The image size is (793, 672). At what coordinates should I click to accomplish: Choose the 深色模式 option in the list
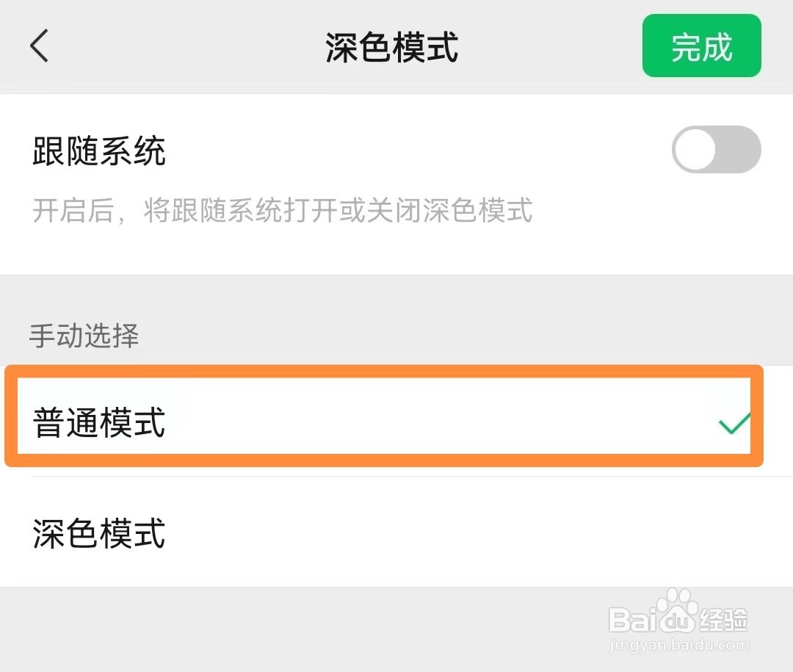tap(99, 533)
